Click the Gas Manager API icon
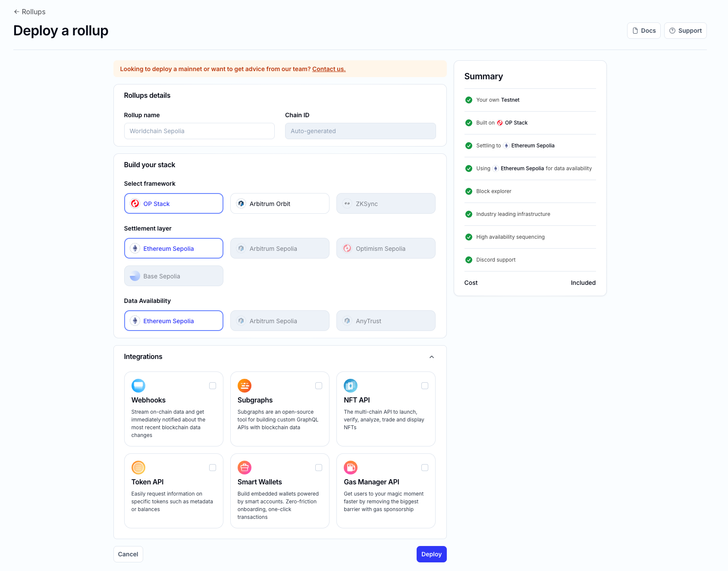 coord(351,468)
